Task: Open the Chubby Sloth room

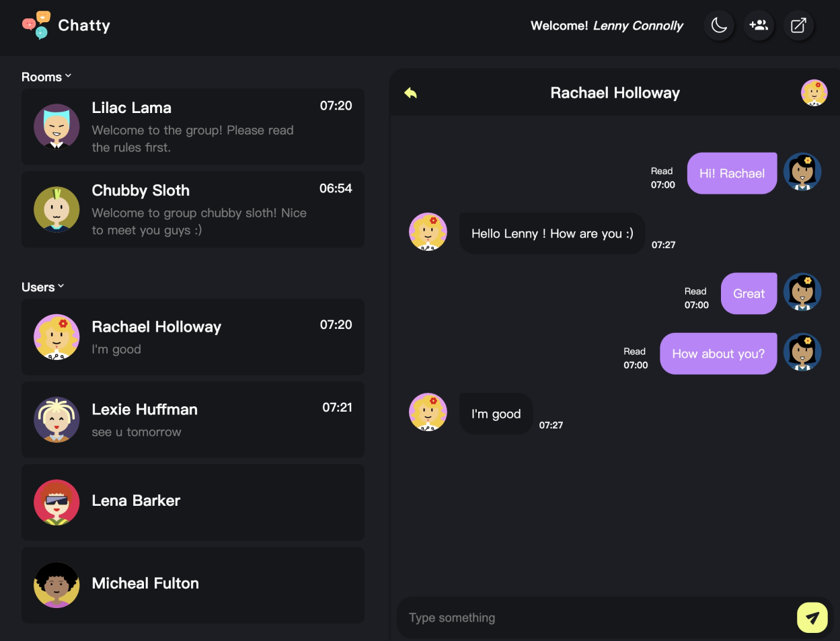Action: (193, 209)
